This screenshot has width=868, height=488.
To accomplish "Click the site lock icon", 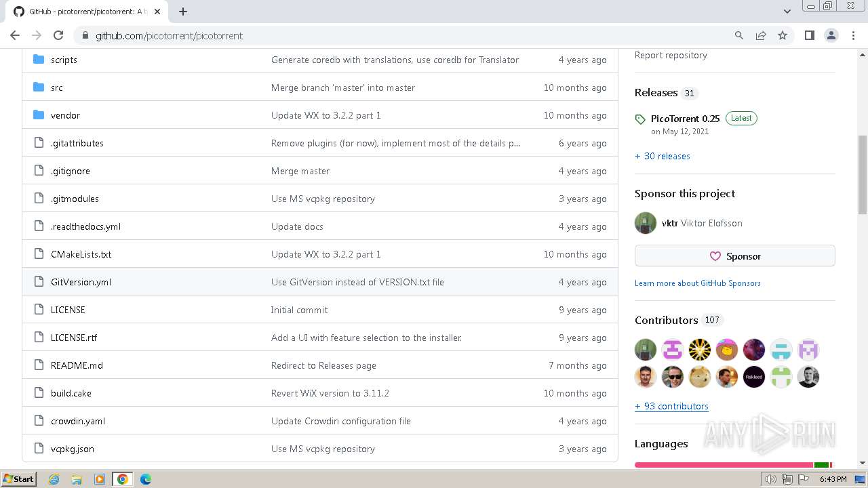I will pos(85,35).
